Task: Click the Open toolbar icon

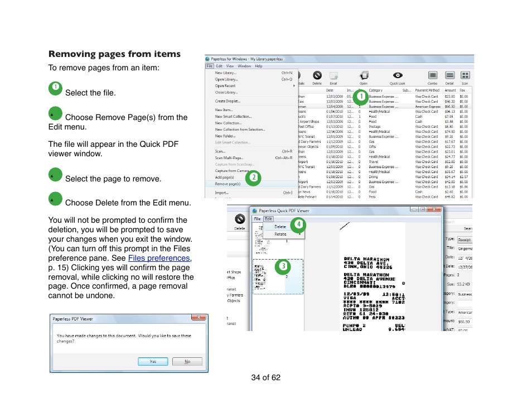Action: [x=364, y=75]
